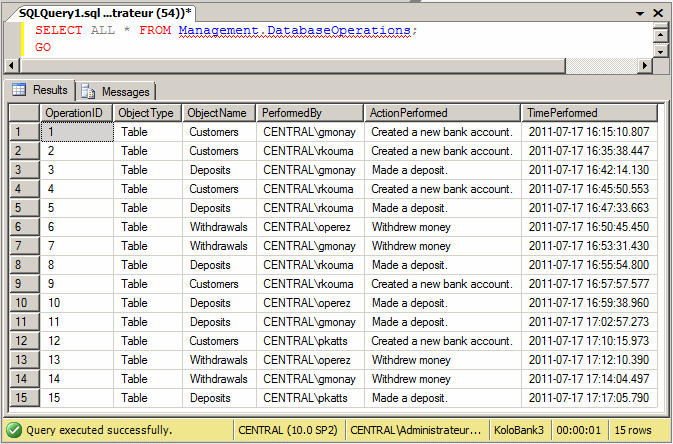Click timestamp 2011-07-17 16:15:10.807

point(589,132)
